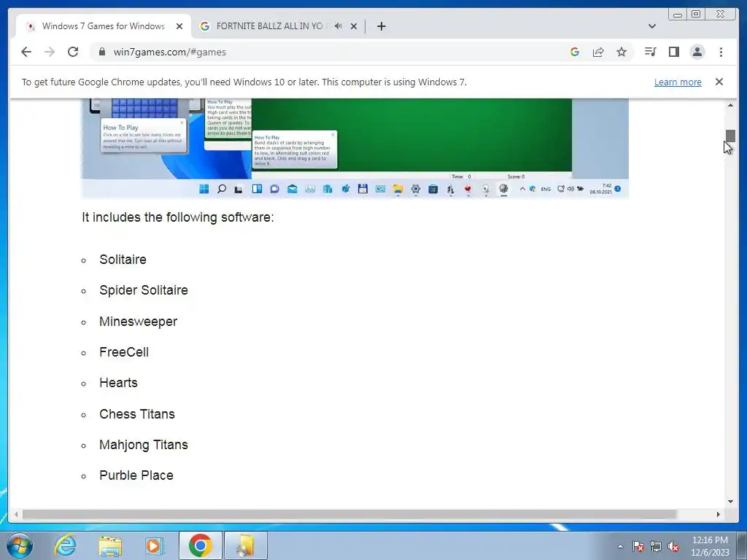Go back to the previous page
This screenshot has width=747, height=560.
coord(26,52)
